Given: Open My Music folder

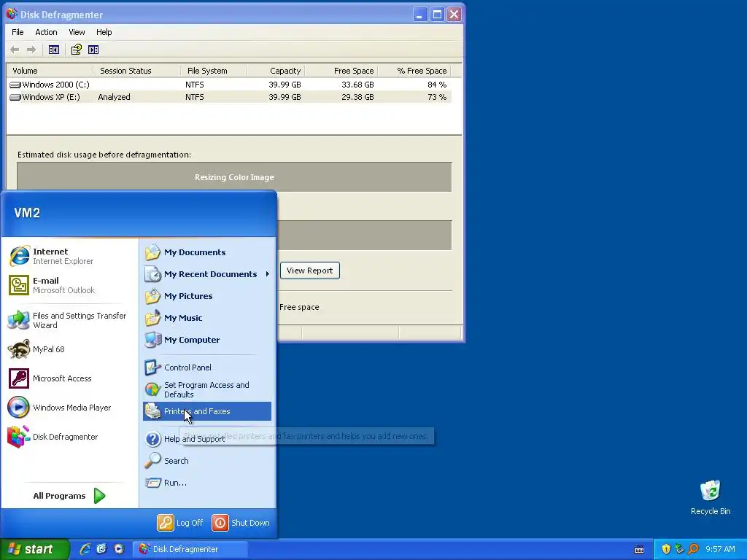Looking at the screenshot, I should pos(207,318).
